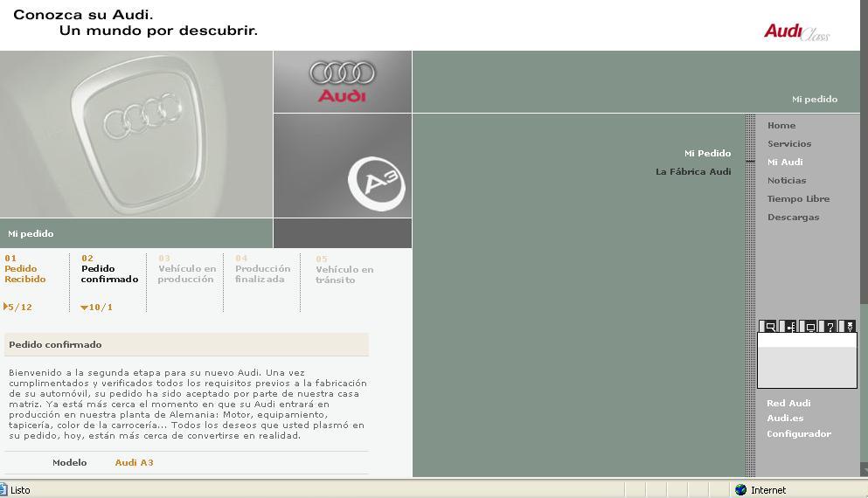Click the 'Audi A3' model value
This screenshot has height=498, width=868.
point(134,462)
